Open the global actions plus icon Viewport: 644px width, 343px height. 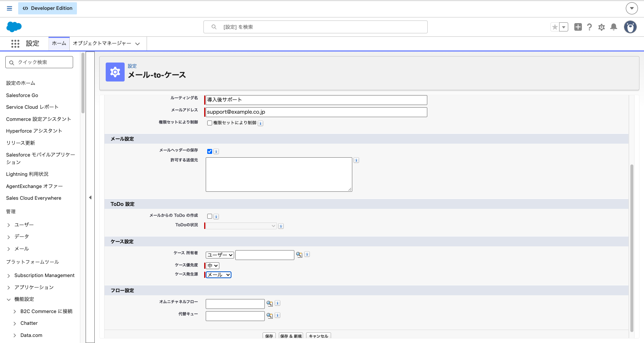coord(578,27)
